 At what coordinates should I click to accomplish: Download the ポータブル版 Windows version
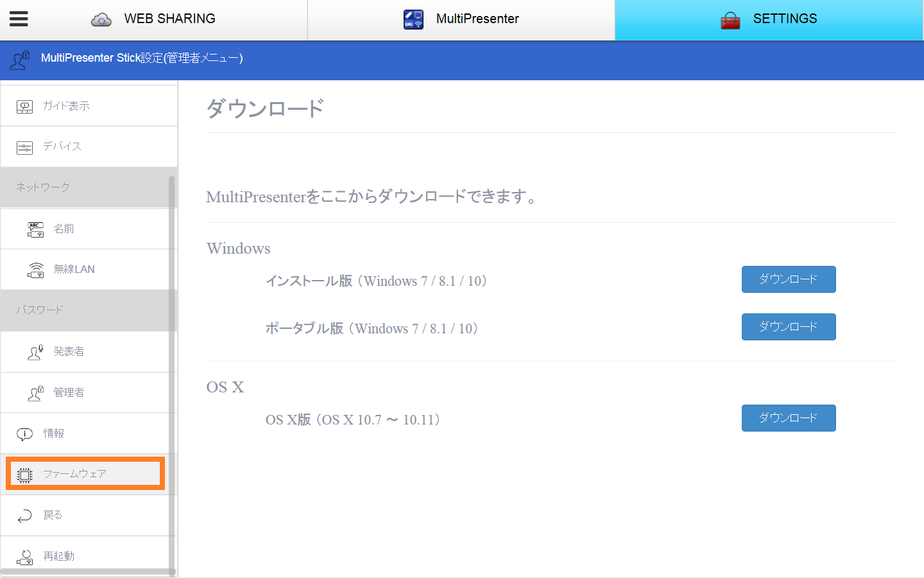tap(789, 327)
